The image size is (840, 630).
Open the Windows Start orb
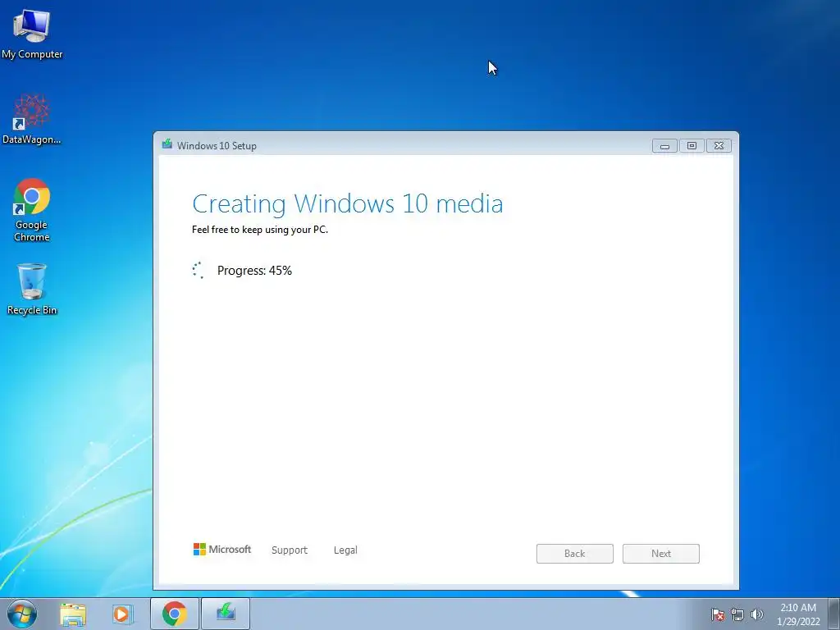[x=22, y=614]
